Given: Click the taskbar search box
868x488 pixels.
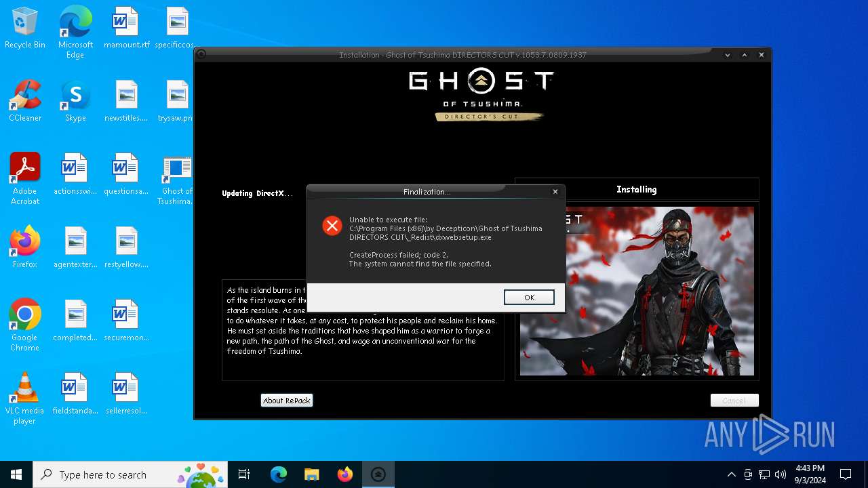Looking at the screenshot, I should pyautogui.click(x=130, y=474).
